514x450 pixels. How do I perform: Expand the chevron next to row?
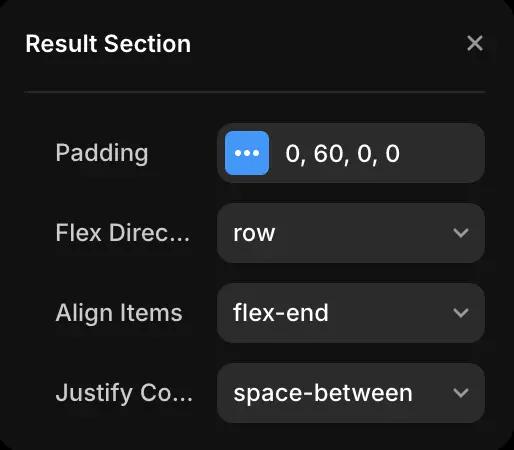coord(461,233)
